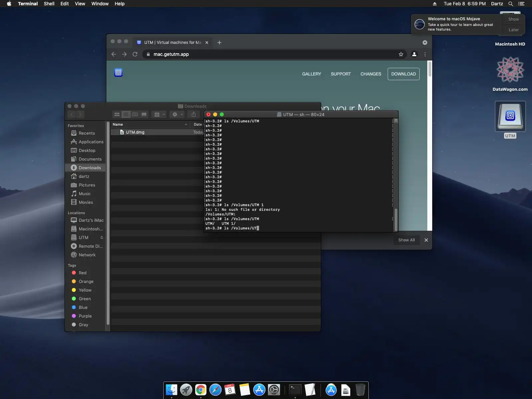Image resolution: width=532 pixels, height=399 pixels.
Task: Click the Chrome page scrollbar
Action: point(430,69)
